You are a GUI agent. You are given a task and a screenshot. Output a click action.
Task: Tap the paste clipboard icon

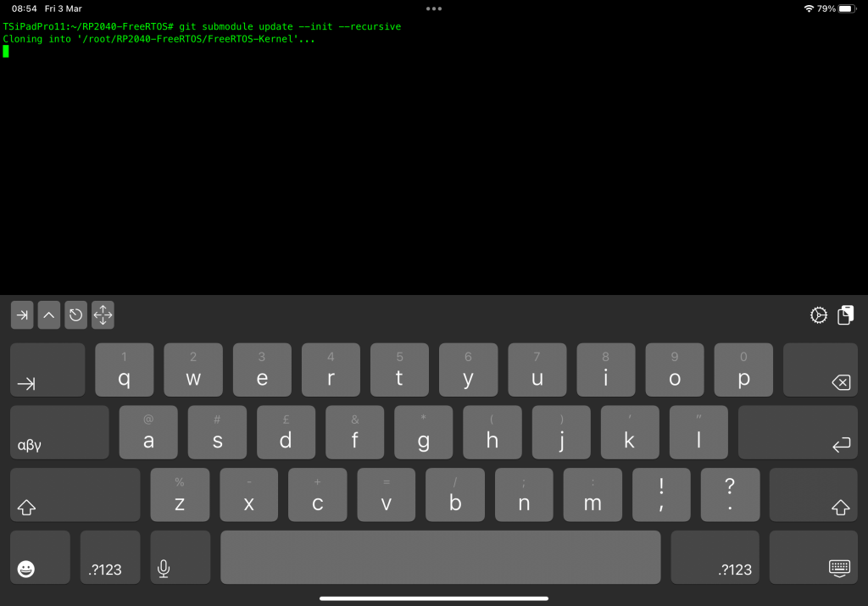coord(844,316)
